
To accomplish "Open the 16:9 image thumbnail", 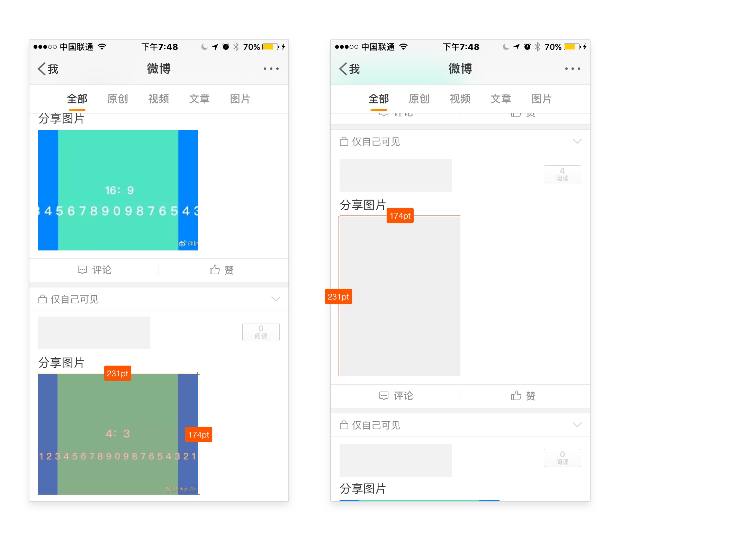I will (x=118, y=190).
